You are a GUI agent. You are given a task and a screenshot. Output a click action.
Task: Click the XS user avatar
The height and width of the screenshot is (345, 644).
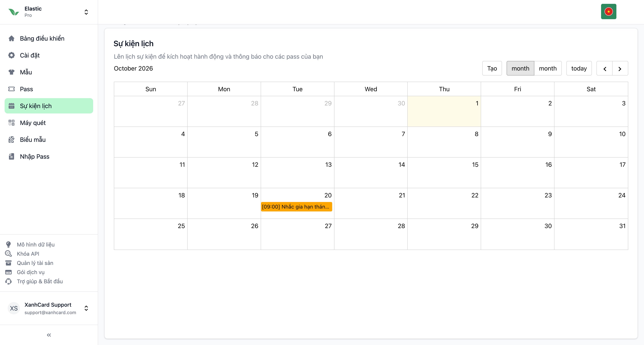point(14,308)
